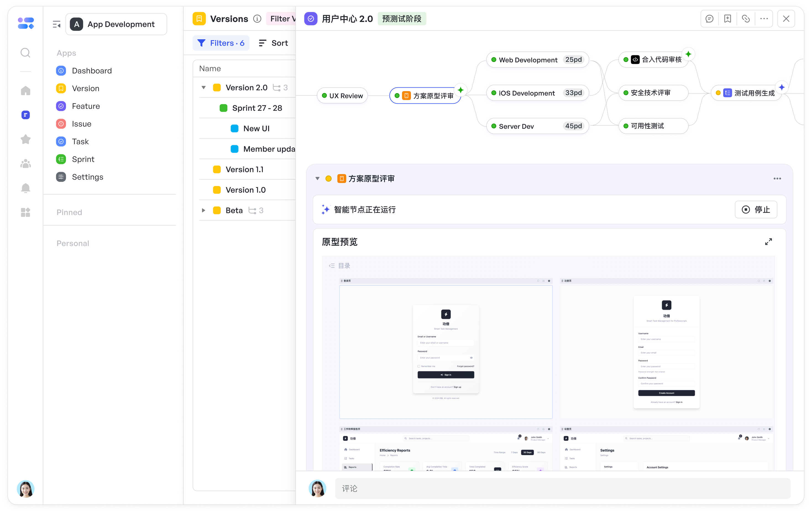Image resolution: width=812 pixels, height=514 pixels.
Task: Copy link using the chain icon
Action: click(746, 19)
